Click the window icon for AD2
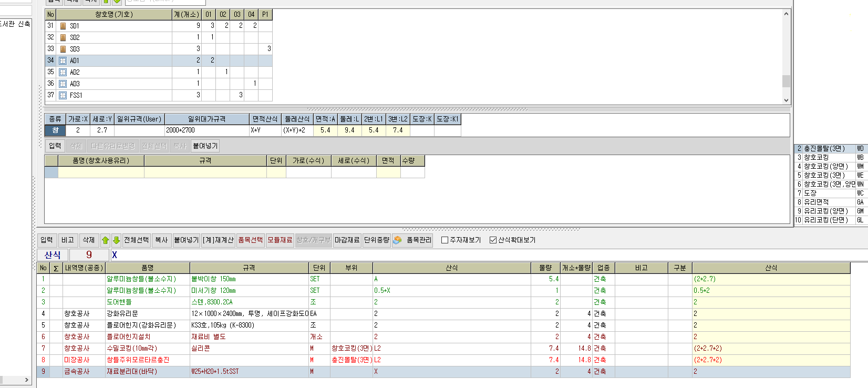Viewport: 868px width, 388px height. [63, 72]
